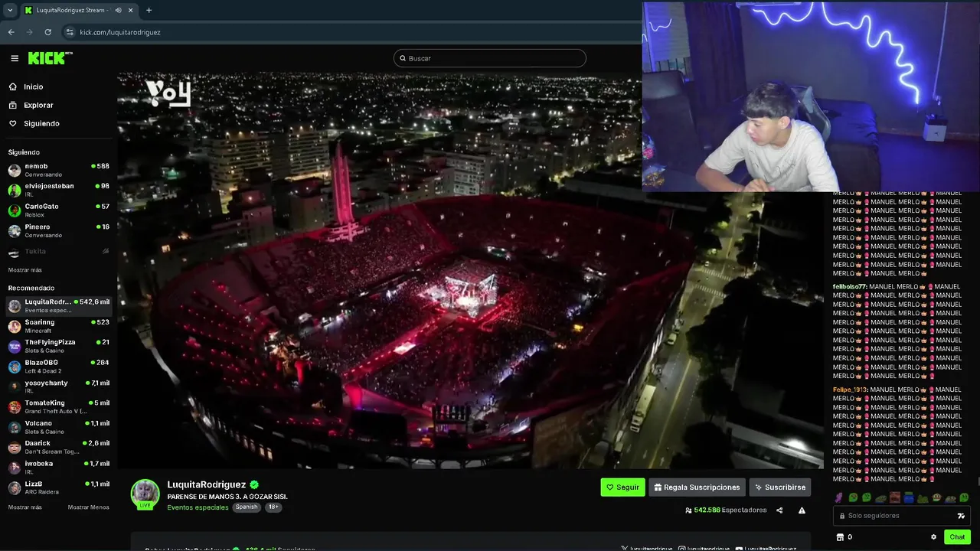Collapse recommended list with Mostrar Menos
980x551 pixels.
tap(88, 507)
